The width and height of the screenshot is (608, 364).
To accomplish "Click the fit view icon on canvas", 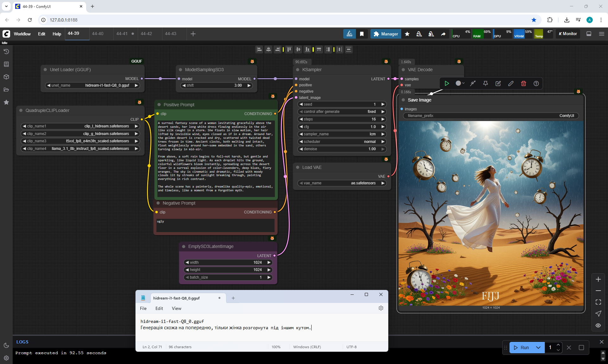I will coord(598,302).
